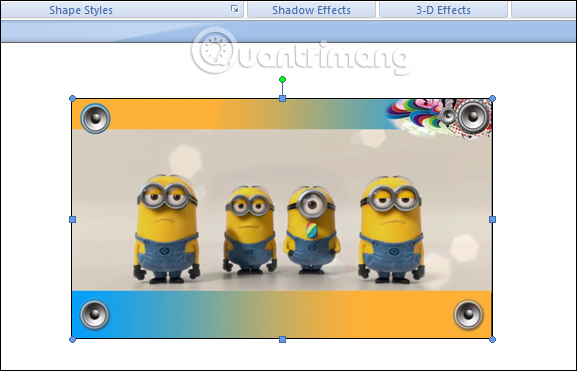Click the left-middle sizing handle

72,219
